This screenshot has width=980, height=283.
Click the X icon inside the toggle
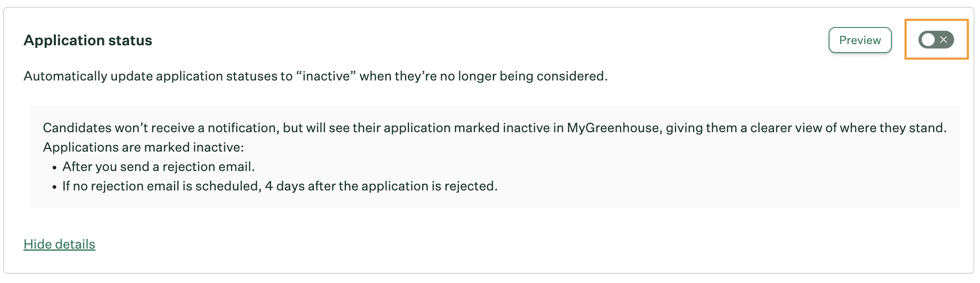click(944, 40)
